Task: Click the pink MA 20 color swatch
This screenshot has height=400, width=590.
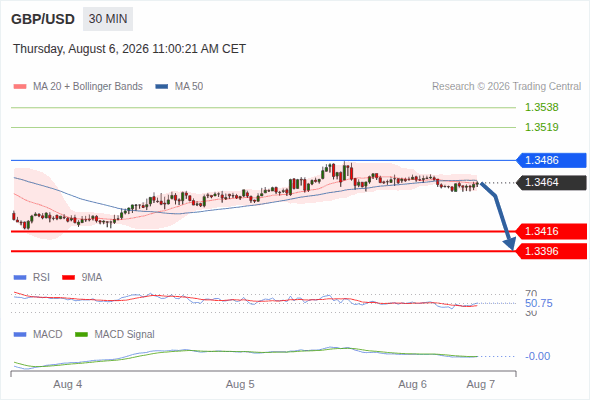Action: click(20, 87)
